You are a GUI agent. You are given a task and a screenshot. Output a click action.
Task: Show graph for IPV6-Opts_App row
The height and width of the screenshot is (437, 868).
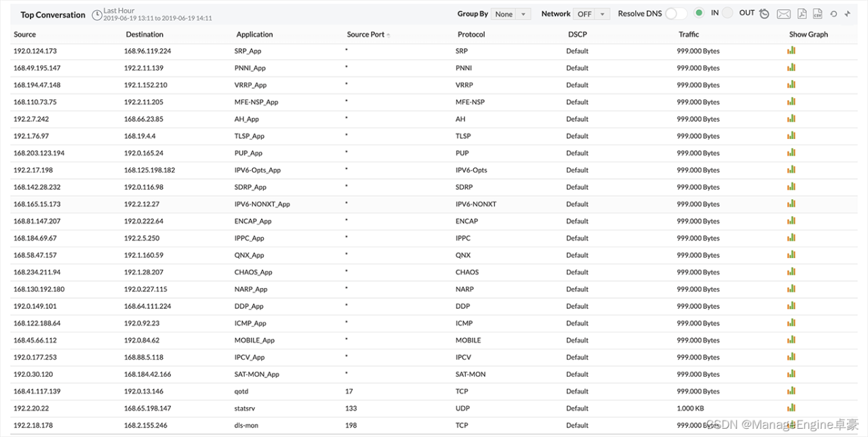[x=791, y=169]
